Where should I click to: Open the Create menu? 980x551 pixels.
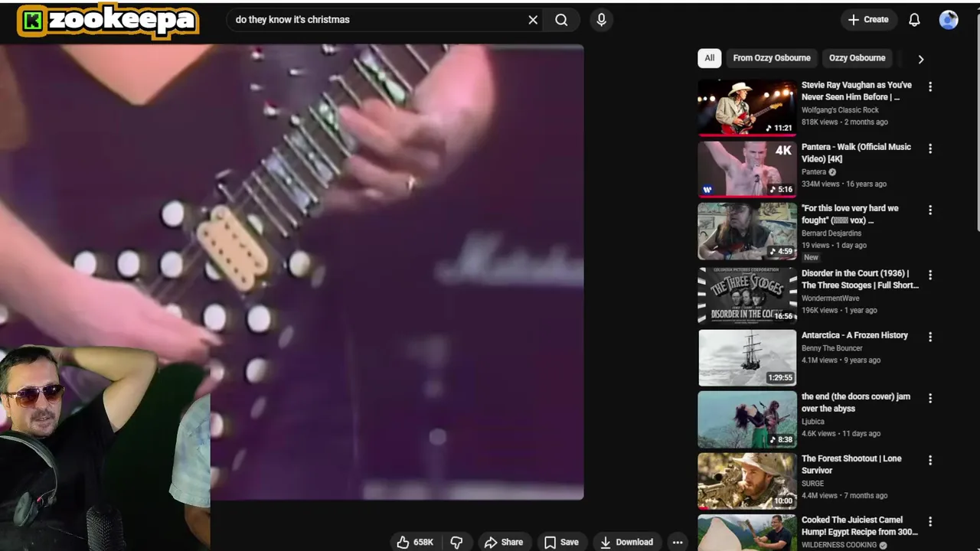868,20
